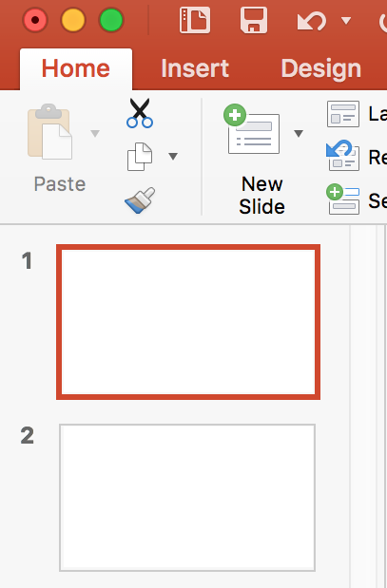Open the template file icon in title bar
Viewport: 387px width, 588px height.
tap(195, 20)
